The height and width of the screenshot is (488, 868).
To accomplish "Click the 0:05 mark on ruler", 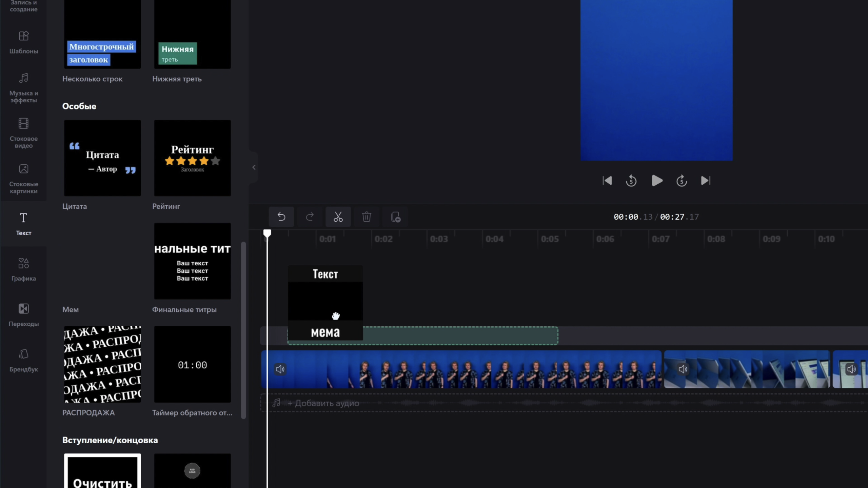I will (x=550, y=239).
